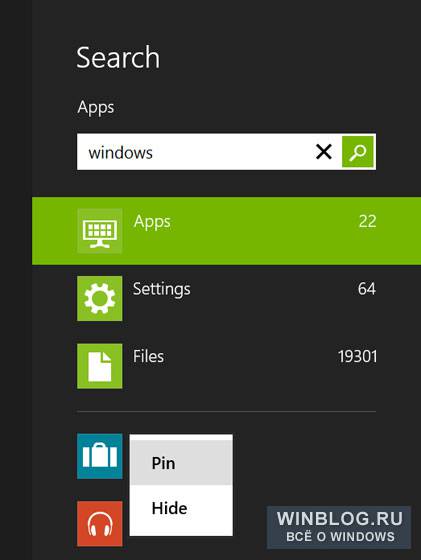
Task: Open the Settings gear icon
Action: (100, 299)
